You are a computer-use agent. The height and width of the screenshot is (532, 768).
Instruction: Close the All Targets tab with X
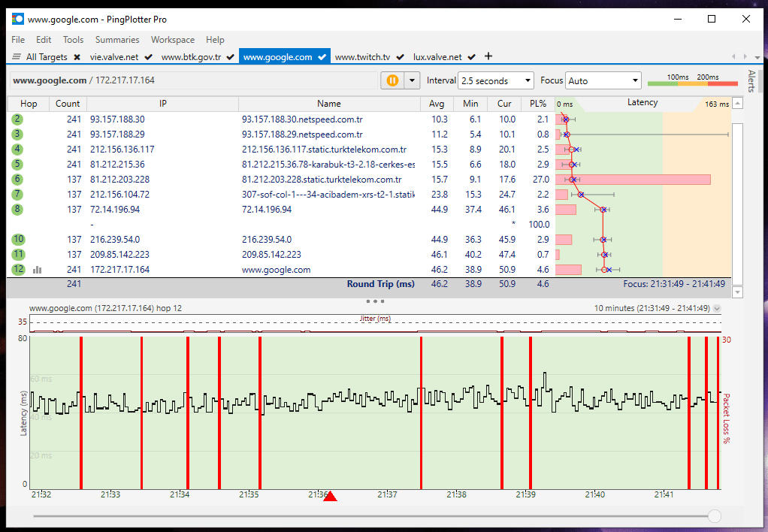77,57
